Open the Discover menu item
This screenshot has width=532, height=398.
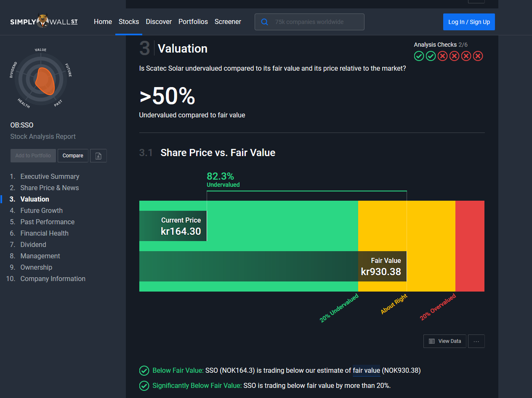coord(159,22)
